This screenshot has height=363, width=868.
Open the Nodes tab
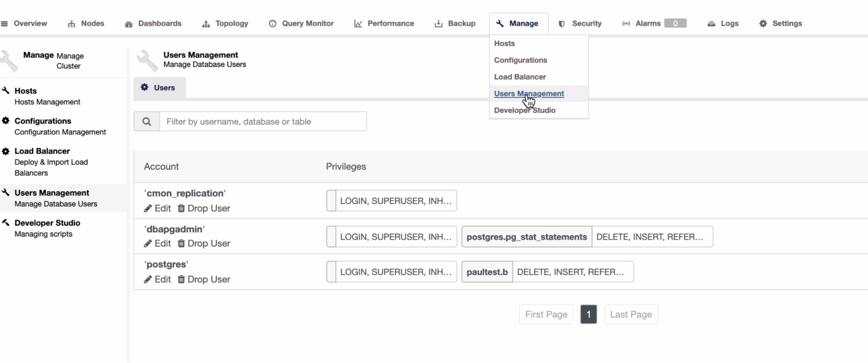click(86, 23)
